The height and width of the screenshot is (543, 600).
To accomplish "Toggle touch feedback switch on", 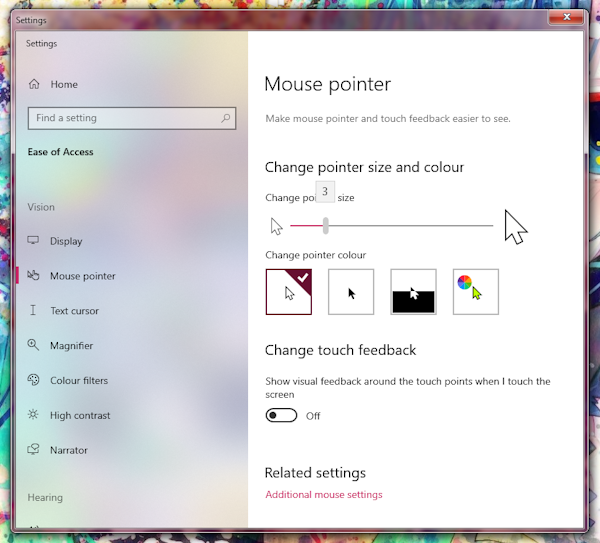I will click(281, 416).
